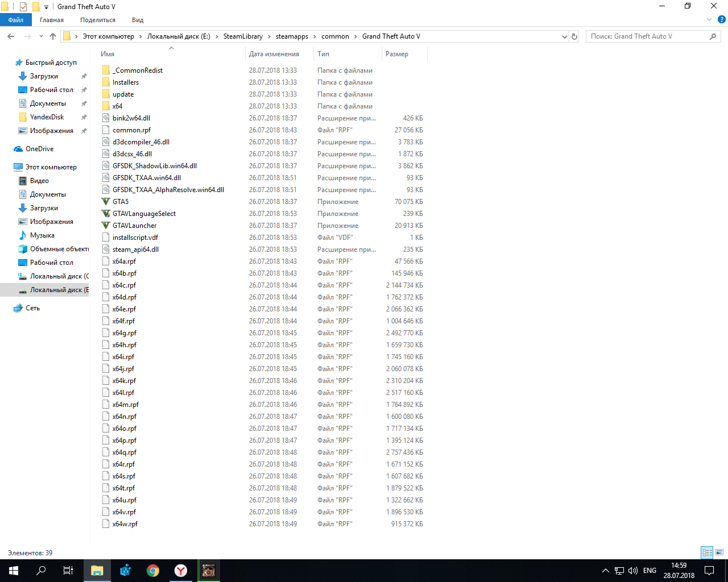
Task: Click the refresh icon beside address bar
Action: [574, 36]
